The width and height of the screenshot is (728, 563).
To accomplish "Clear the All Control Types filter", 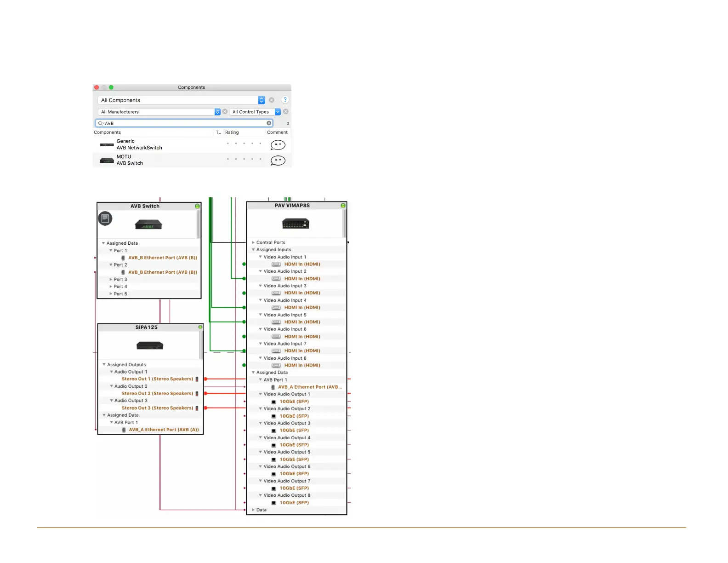I will coord(286,112).
